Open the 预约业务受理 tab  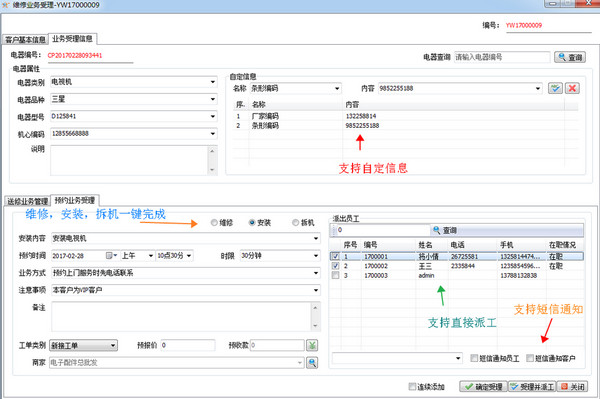75,200
